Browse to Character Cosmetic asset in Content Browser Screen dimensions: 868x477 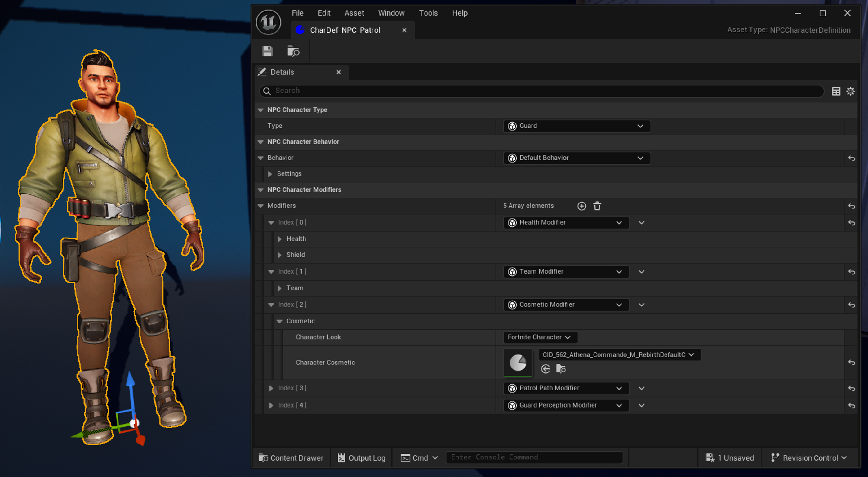(561, 369)
